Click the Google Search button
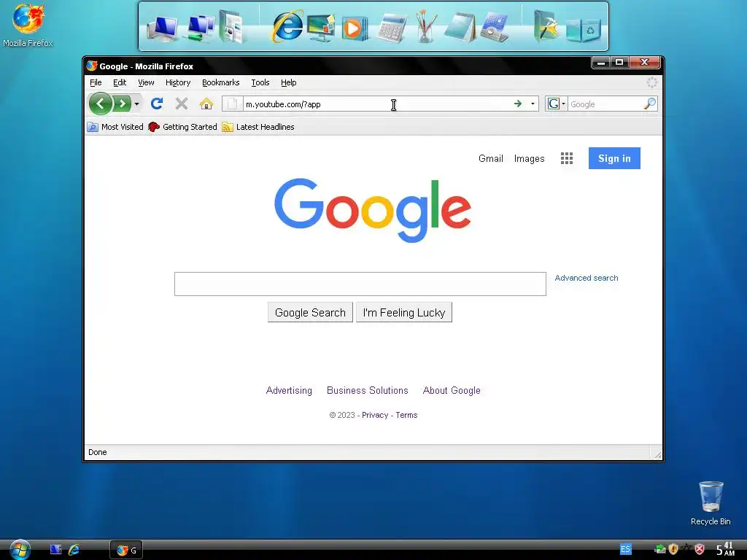 coord(310,312)
